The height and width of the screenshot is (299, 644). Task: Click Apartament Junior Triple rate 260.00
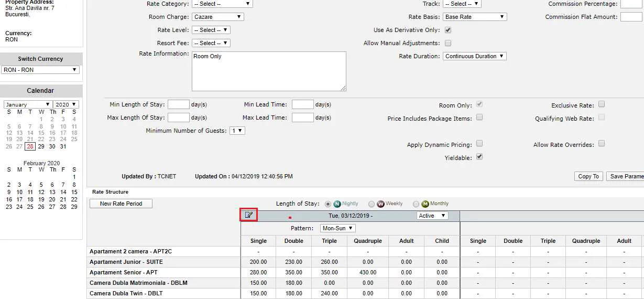(x=329, y=262)
